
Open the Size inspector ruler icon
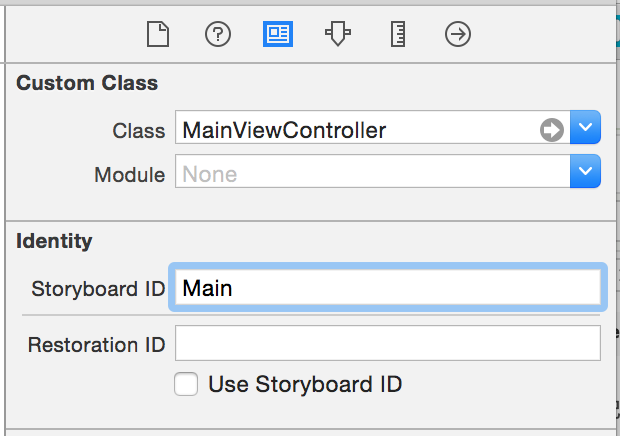point(398,34)
